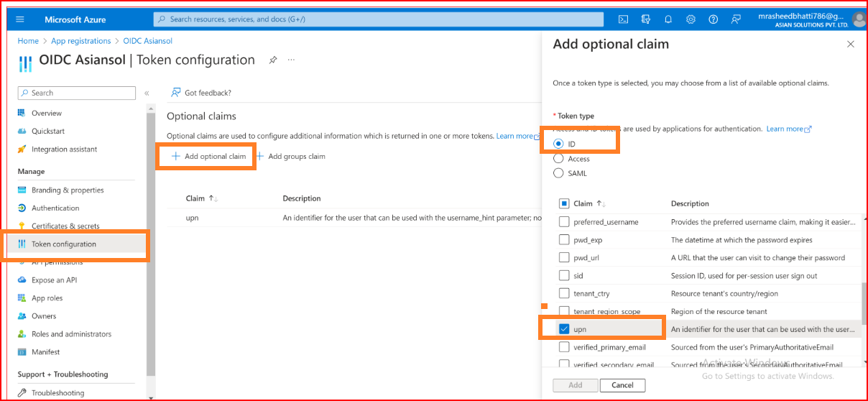
Task: Click the Description column header in the panel
Action: [x=690, y=203]
